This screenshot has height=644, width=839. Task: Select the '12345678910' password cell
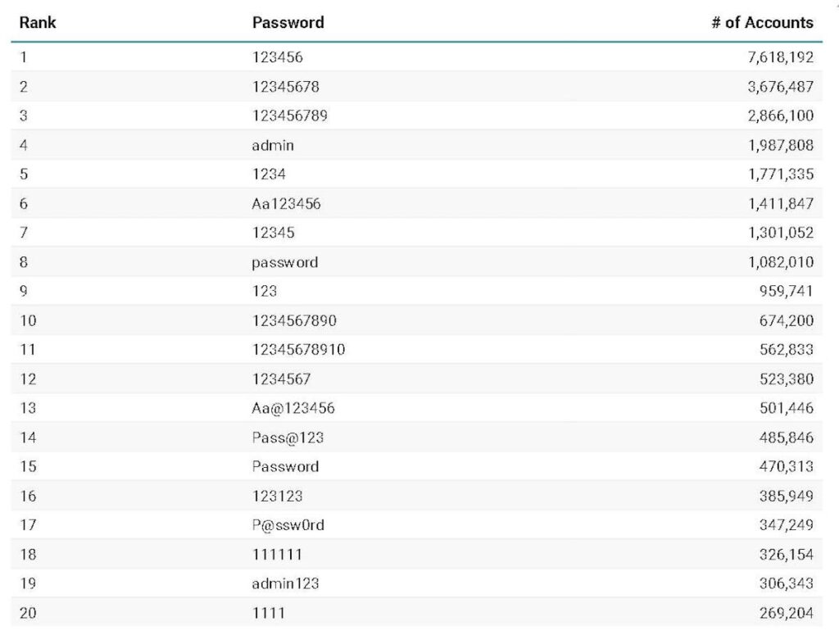coord(298,350)
